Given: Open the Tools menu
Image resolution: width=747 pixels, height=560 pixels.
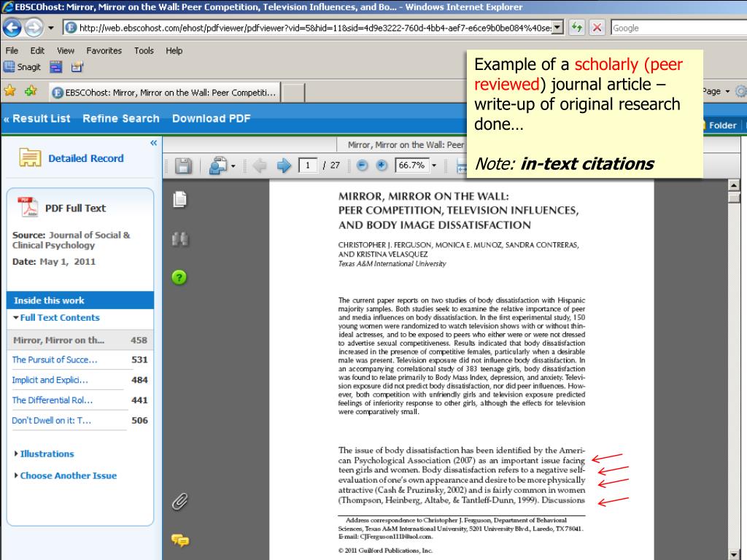Looking at the screenshot, I should (x=144, y=51).
